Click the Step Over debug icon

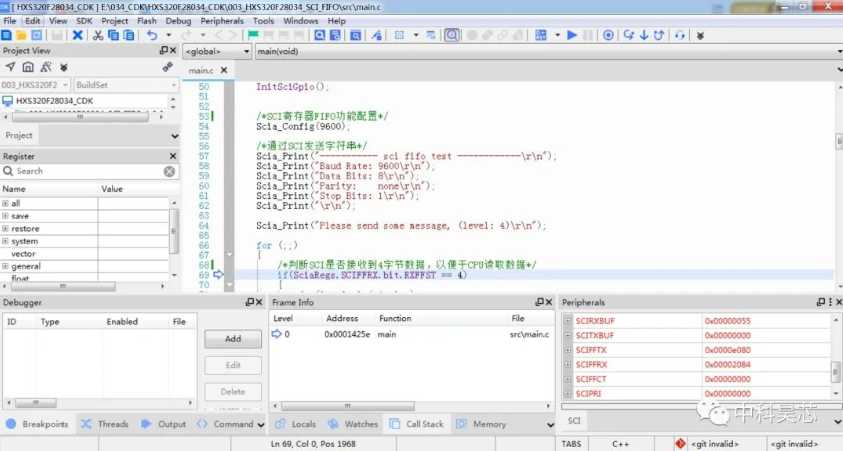click(x=628, y=35)
